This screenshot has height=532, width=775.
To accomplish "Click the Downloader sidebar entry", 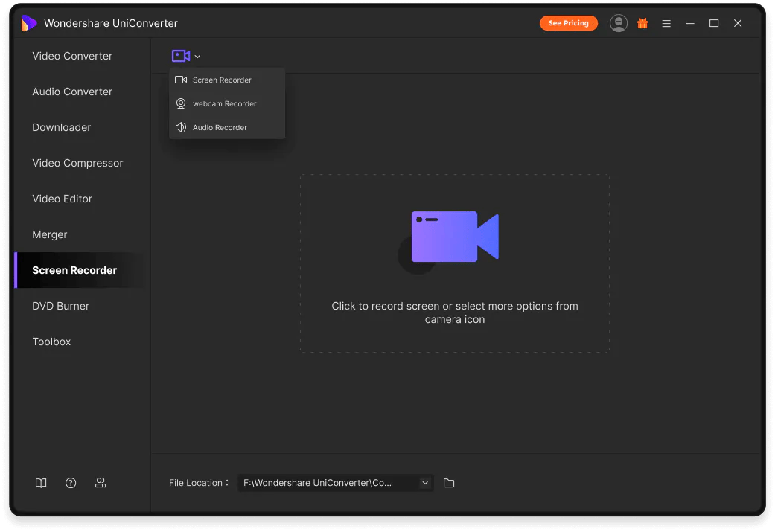I will [x=61, y=127].
